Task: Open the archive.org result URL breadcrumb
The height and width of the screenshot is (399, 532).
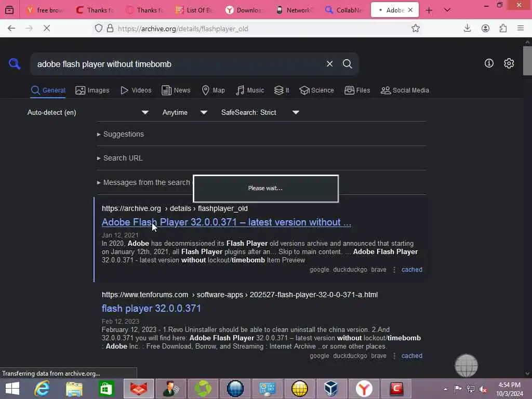Action: tap(175, 208)
